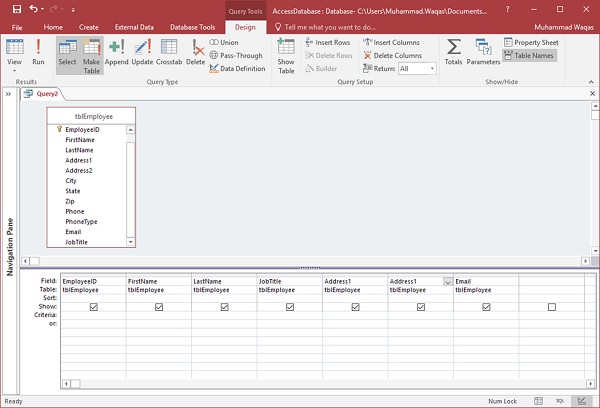Toggle the Totals row icon
This screenshot has width=600, height=408.
pos(454,54)
